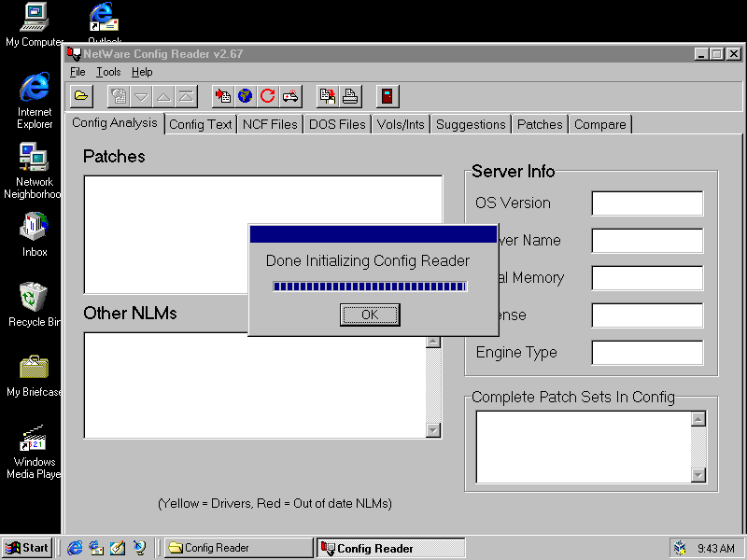Click the grayed grid document toolbar icon

tap(119, 96)
